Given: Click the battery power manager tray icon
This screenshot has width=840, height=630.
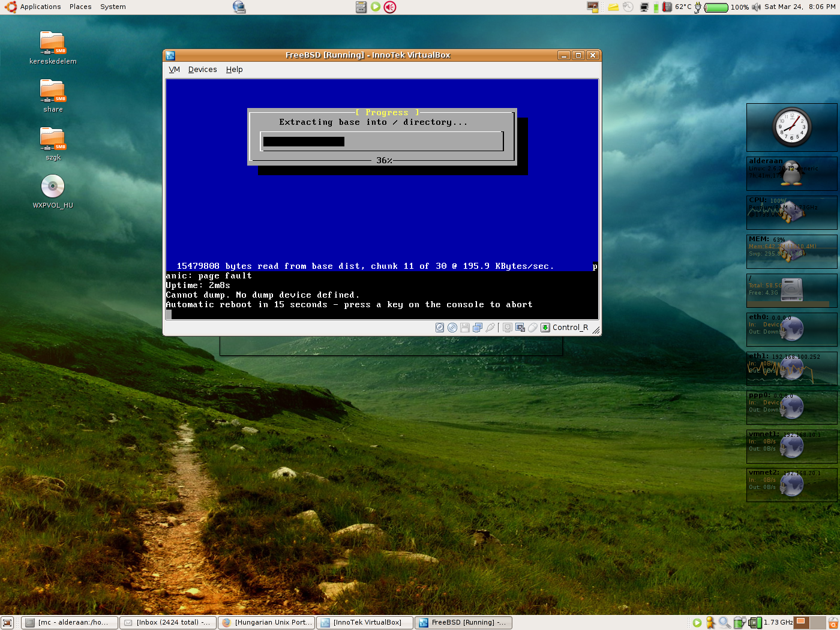Looking at the screenshot, I should [739, 623].
